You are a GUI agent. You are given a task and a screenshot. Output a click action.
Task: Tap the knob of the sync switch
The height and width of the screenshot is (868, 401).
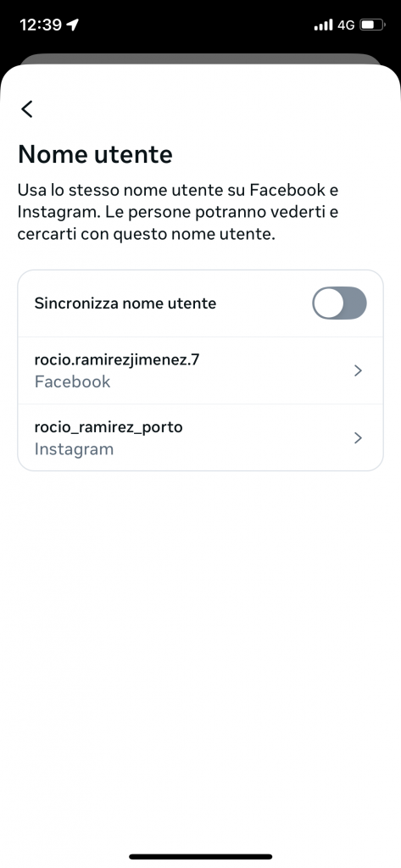coord(328,303)
